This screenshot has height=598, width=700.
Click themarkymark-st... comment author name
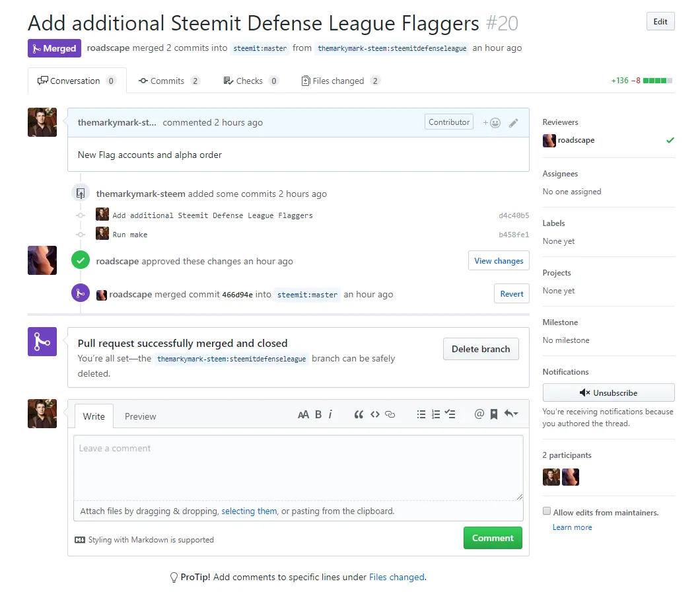[117, 122]
